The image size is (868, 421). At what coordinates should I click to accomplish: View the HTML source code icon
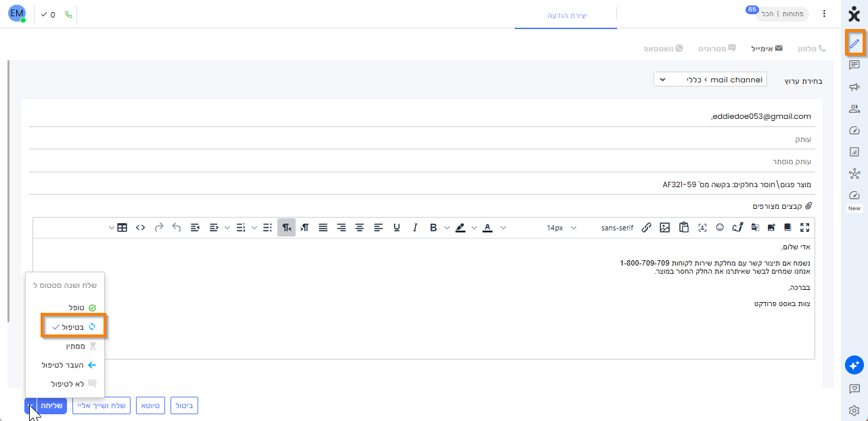click(140, 228)
